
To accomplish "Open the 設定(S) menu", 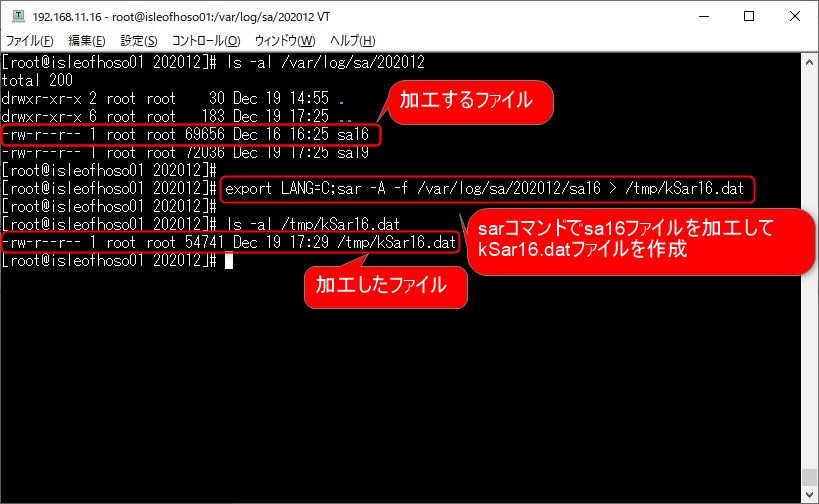I will coord(138,41).
